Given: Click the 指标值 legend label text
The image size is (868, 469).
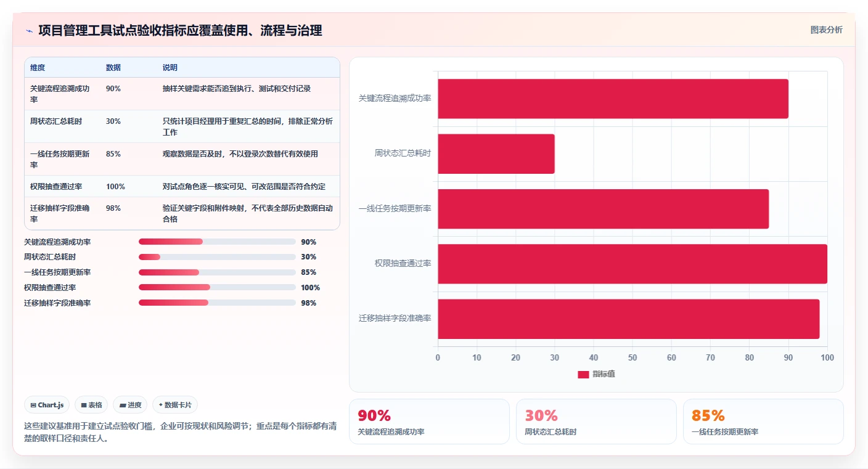Looking at the screenshot, I should tap(604, 375).
